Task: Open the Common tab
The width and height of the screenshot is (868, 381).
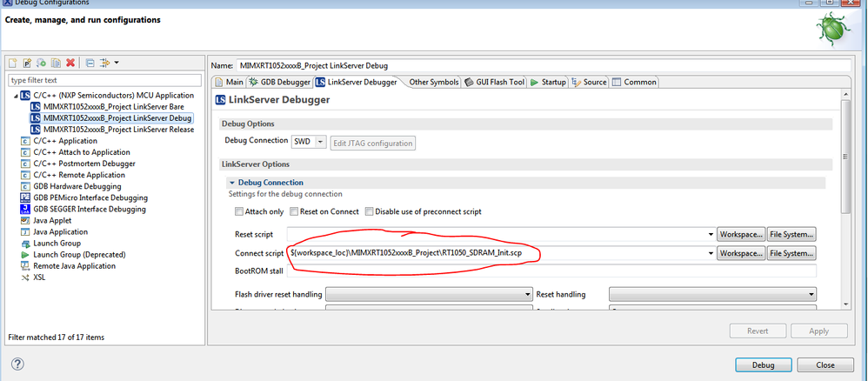Action: tap(634, 82)
